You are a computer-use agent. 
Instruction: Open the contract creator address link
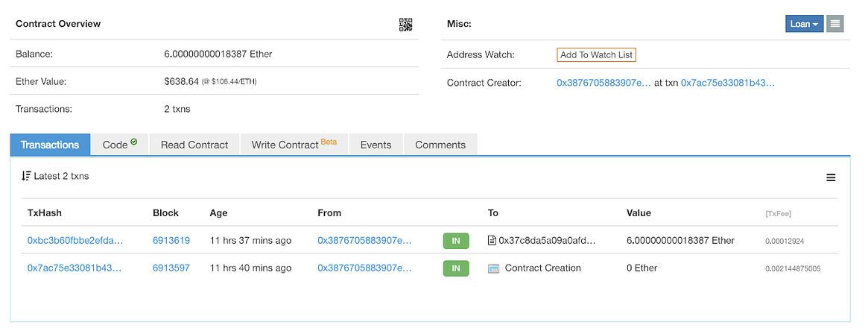[x=604, y=83]
